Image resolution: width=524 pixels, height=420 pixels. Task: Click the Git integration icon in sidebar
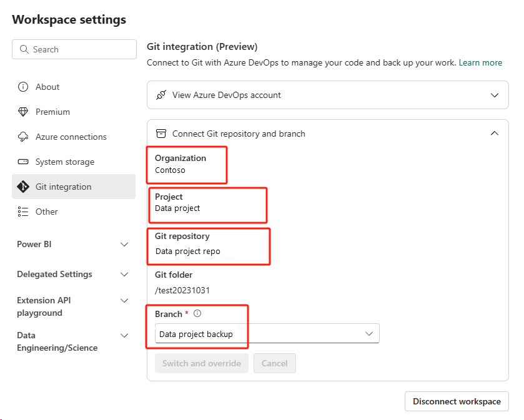23,187
